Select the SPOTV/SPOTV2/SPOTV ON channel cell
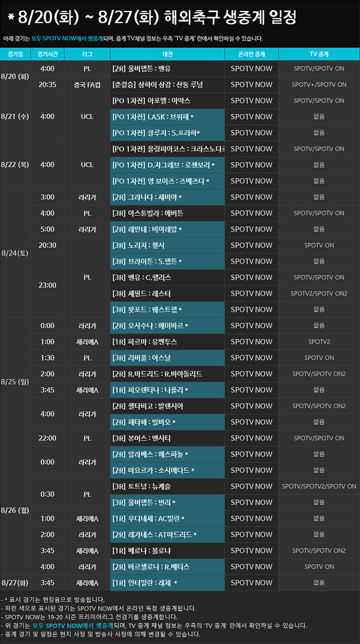Viewport: 360px width, 644px height. [319, 486]
